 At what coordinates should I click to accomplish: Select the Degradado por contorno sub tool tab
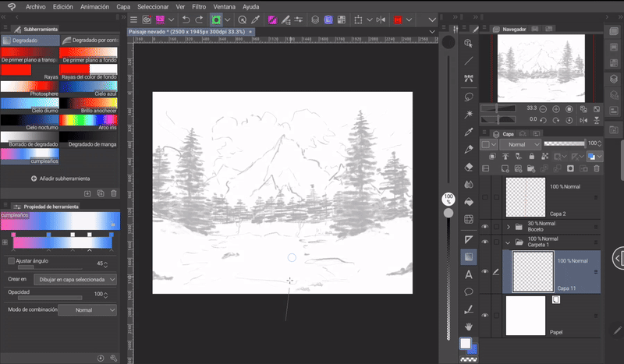tap(89, 39)
